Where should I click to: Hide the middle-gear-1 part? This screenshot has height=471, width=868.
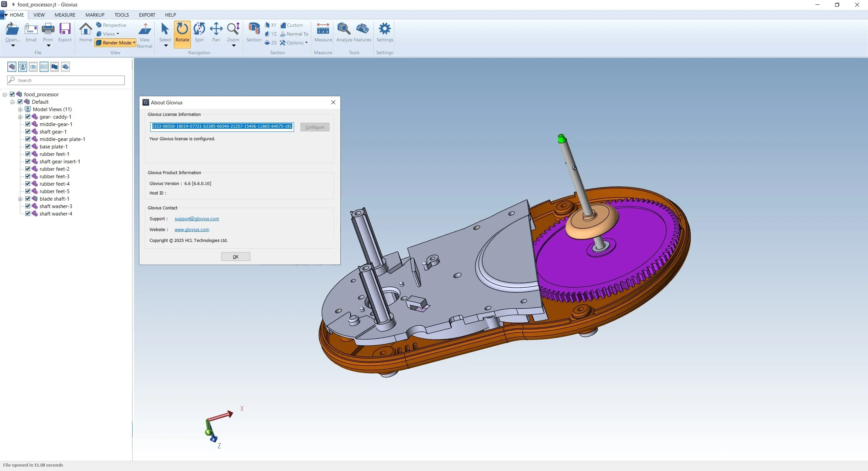(x=28, y=124)
